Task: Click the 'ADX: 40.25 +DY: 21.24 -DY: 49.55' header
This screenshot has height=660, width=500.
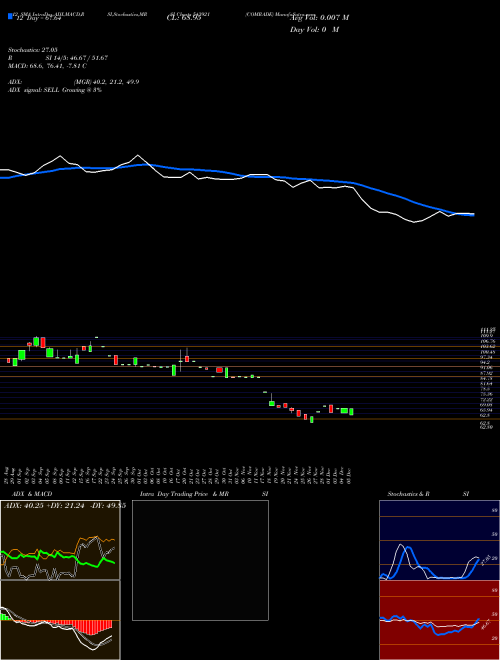Action: coord(64,506)
